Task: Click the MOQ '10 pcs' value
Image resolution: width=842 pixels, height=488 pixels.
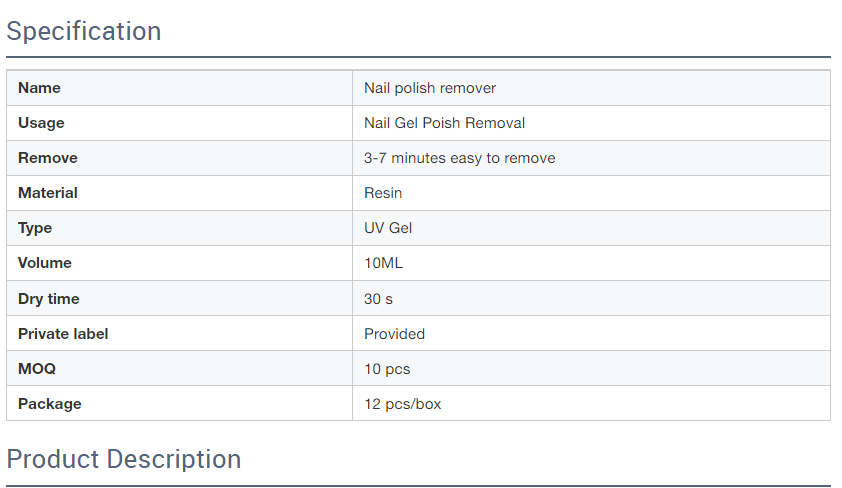Action: point(387,369)
